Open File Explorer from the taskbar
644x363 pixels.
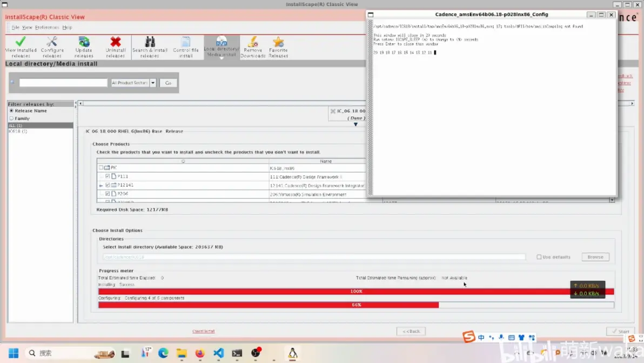coord(182,353)
